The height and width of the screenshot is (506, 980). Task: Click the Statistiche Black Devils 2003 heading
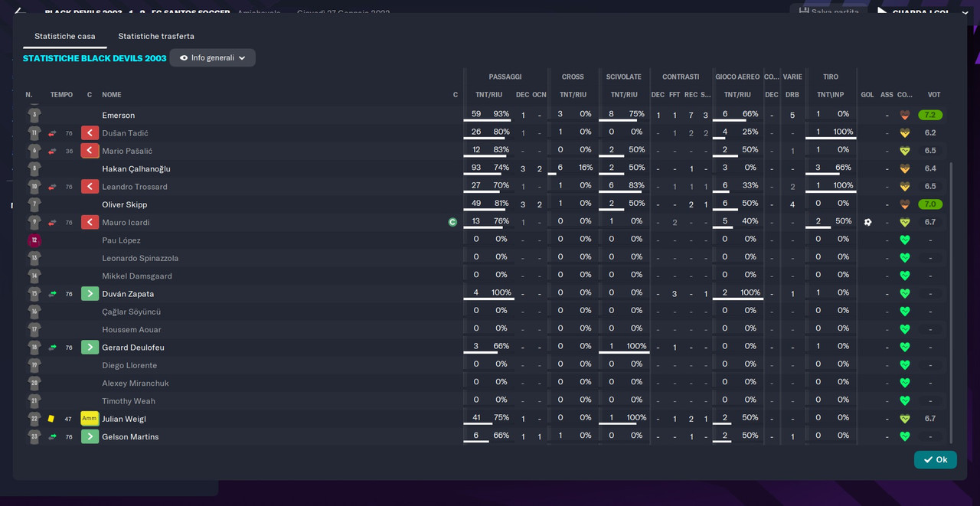coord(94,58)
